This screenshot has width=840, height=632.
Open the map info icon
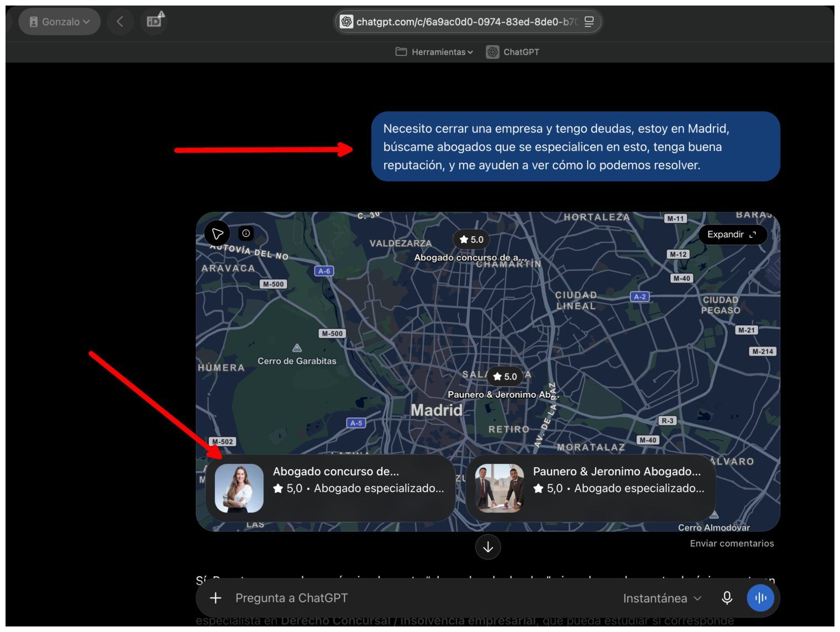point(246,233)
